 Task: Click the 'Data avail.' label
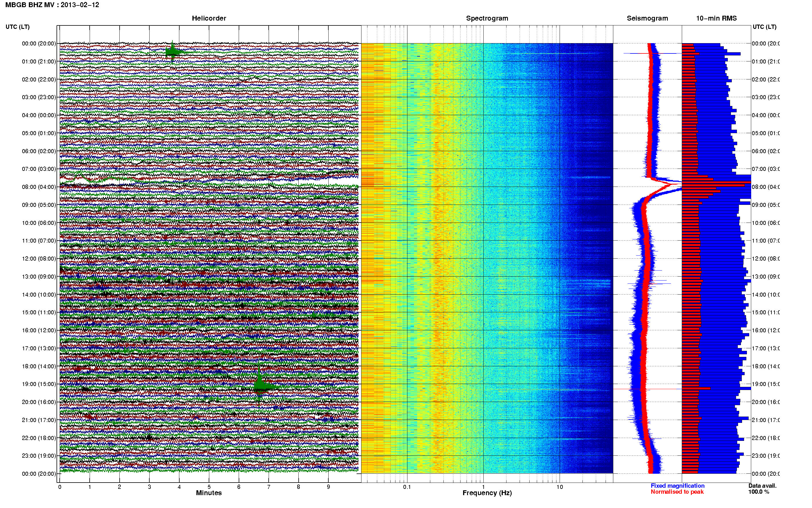pyautogui.click(x=762, y=486)
